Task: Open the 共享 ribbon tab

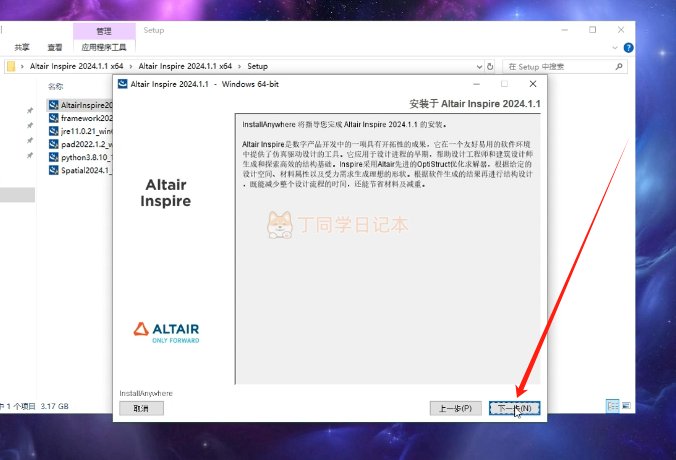Action: (x=22, y=47)
